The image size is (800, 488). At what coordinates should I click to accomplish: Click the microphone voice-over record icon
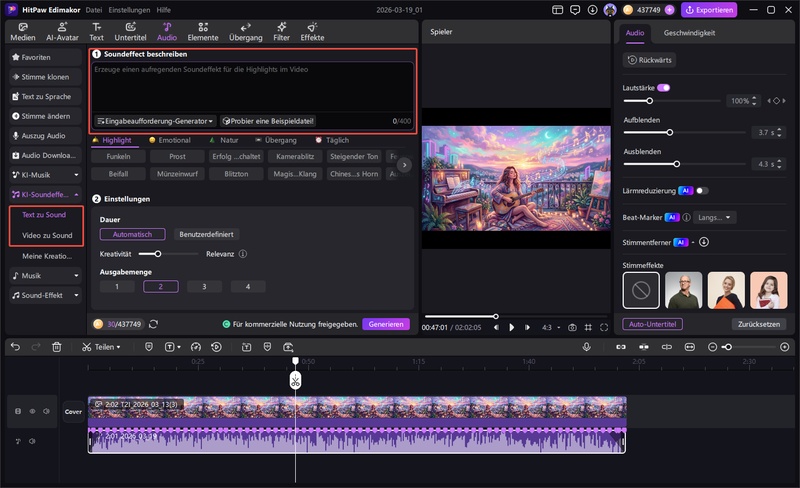(587, 347)
